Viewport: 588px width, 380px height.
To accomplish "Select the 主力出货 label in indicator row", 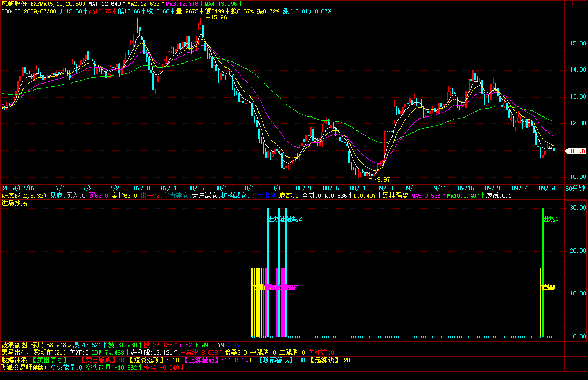I will coord(263,196).
